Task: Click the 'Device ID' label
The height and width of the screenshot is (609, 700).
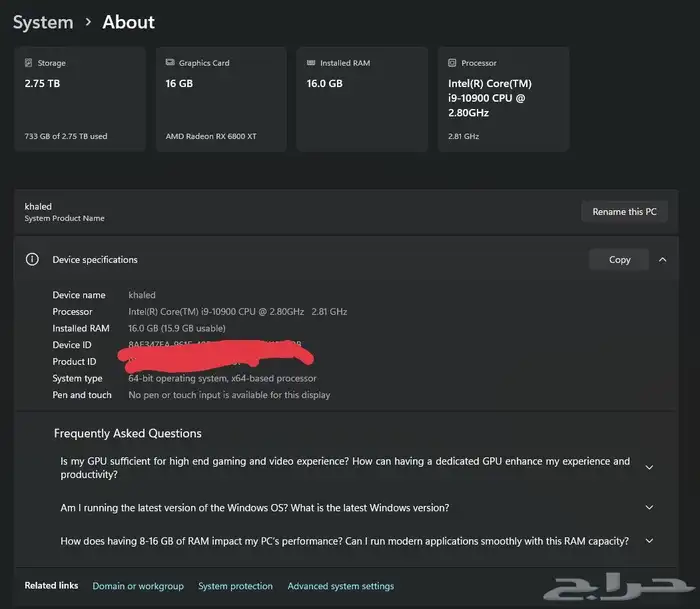Action: click(72, 345)
